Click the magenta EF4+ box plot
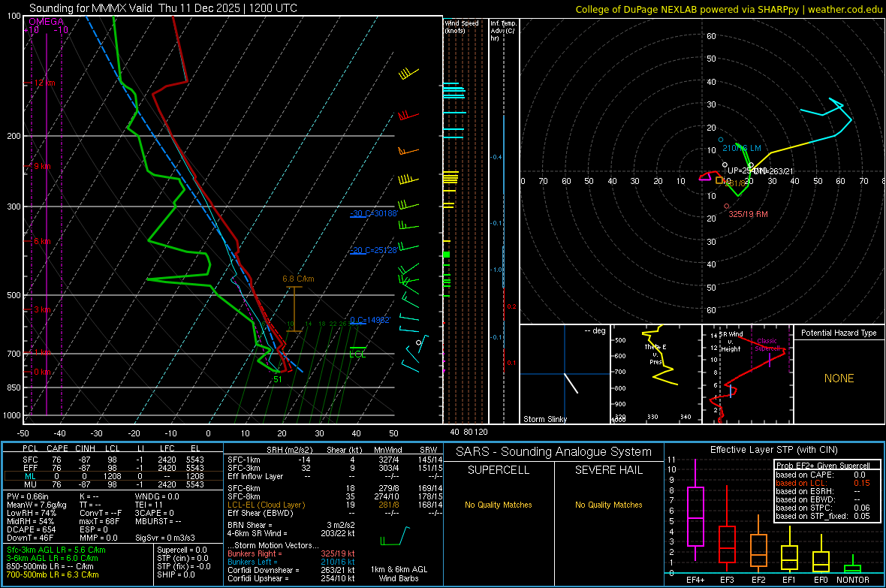The height and width of the screenshot is (588, 886). pos(695,509)
